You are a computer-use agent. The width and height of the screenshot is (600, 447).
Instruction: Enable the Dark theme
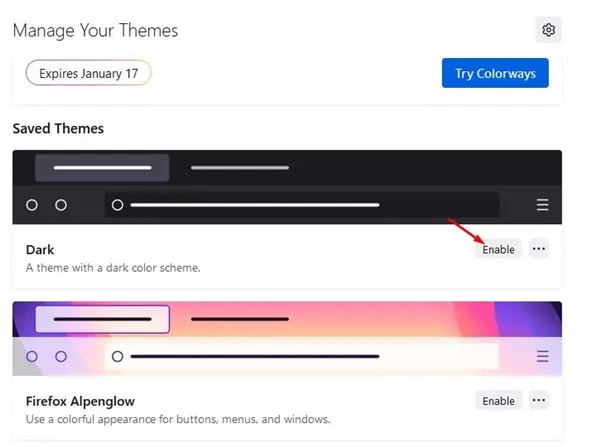coord(498,249)
